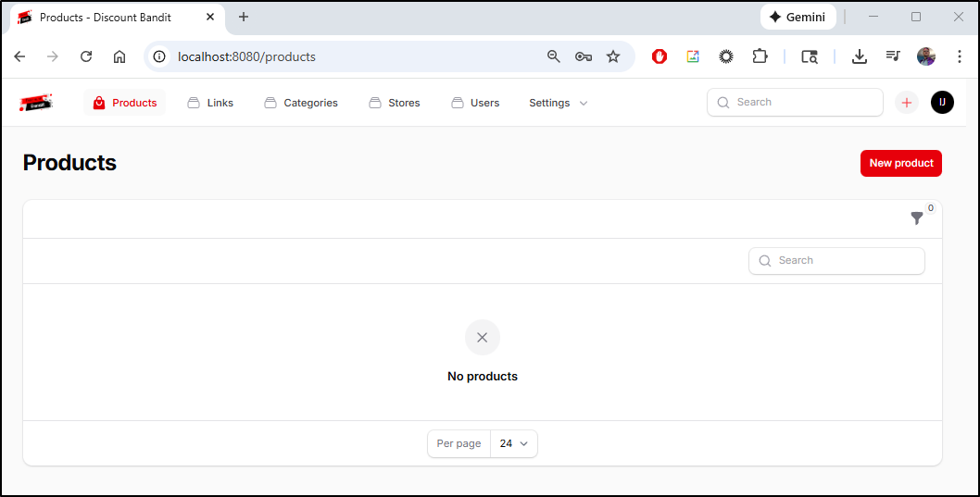The width and height of the screenshot is (980, 497).
Task: Click the password manager key icon
Action: pyautogui.click(x=584, y=56)
